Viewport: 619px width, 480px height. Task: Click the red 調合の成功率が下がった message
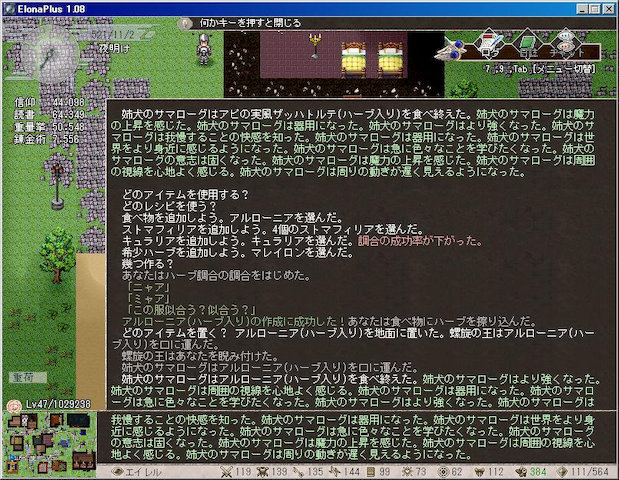[420, 241]
